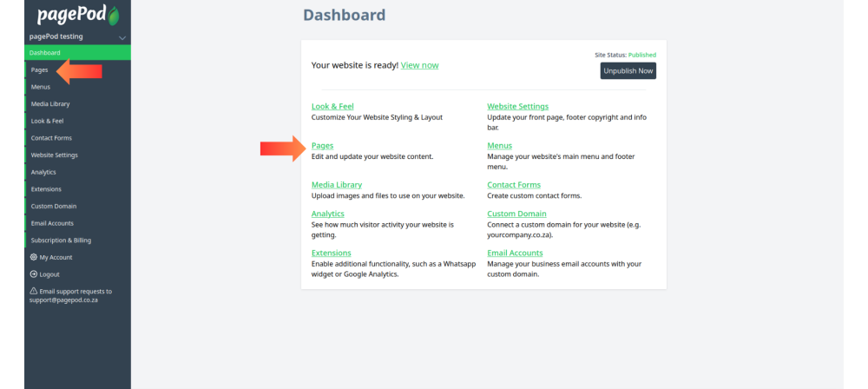Image resolution: width=868 pixels, height=389 pixels.
Task: Open the Analytics dashboard link
Action: pos(328,214)
